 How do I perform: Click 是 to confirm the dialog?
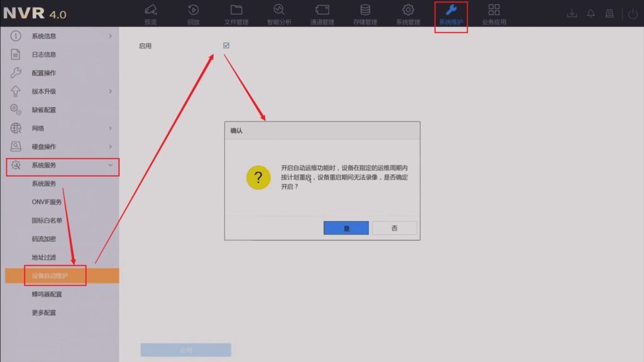tap(346, 228)
